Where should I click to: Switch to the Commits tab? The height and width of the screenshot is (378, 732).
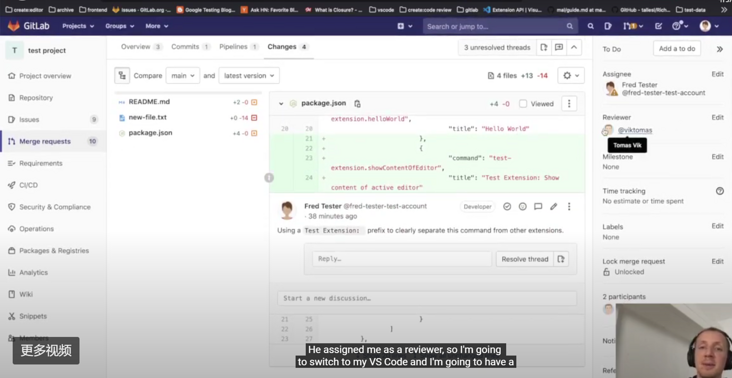tap(190, 47)
